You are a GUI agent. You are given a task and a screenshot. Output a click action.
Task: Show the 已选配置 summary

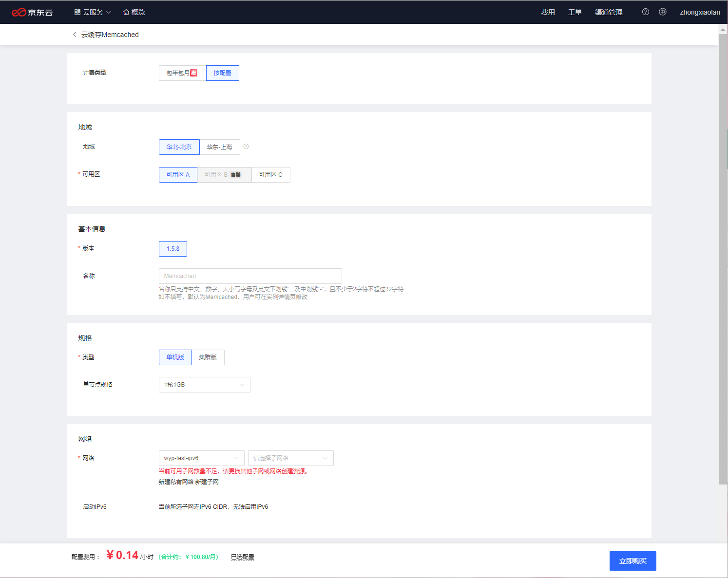[x=243, y=557]
